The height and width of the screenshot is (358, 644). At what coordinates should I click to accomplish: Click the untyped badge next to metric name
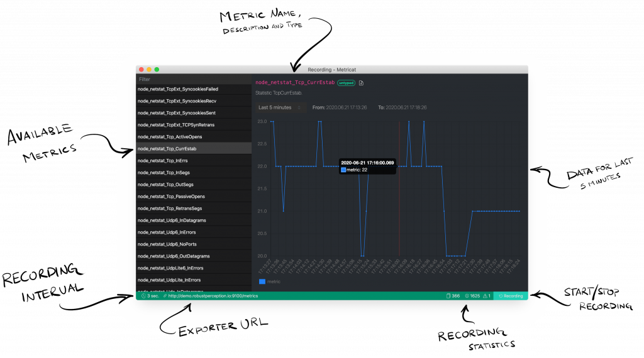347,83
